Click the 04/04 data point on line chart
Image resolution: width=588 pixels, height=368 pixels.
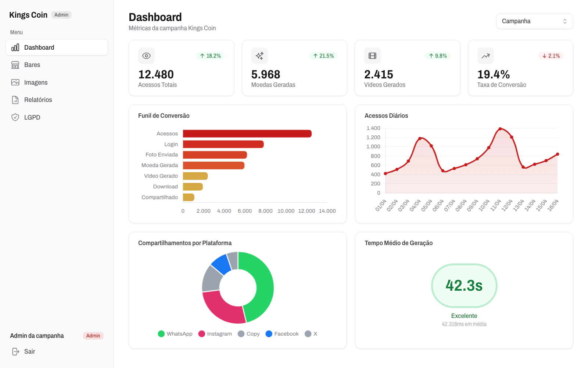pos(420,138)
